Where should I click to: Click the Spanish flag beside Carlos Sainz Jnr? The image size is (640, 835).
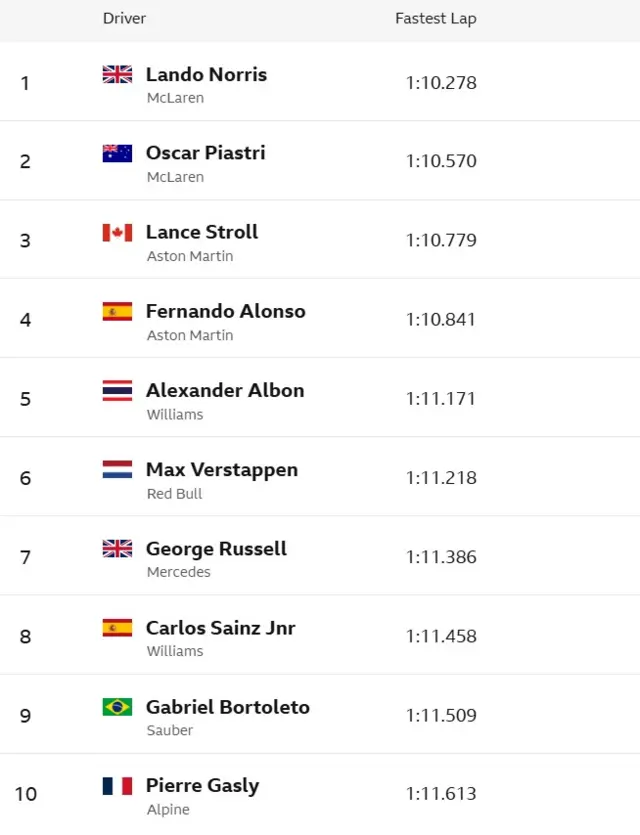point(117,628)
